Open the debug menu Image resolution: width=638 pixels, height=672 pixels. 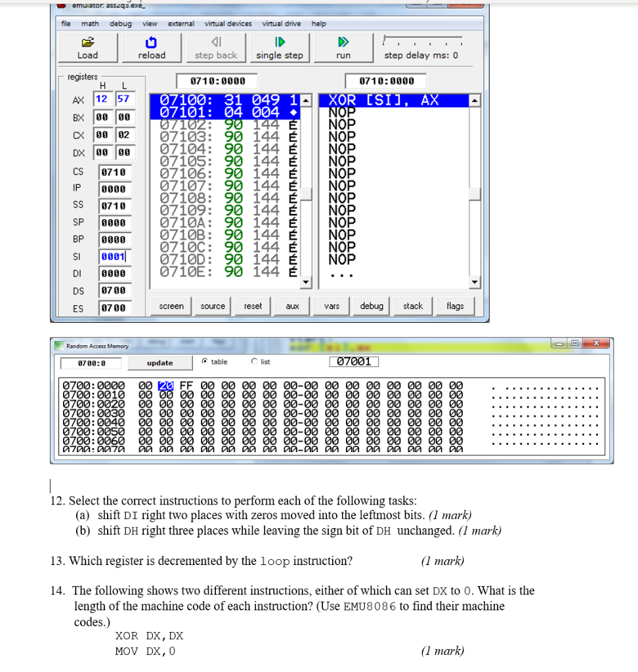120,24
